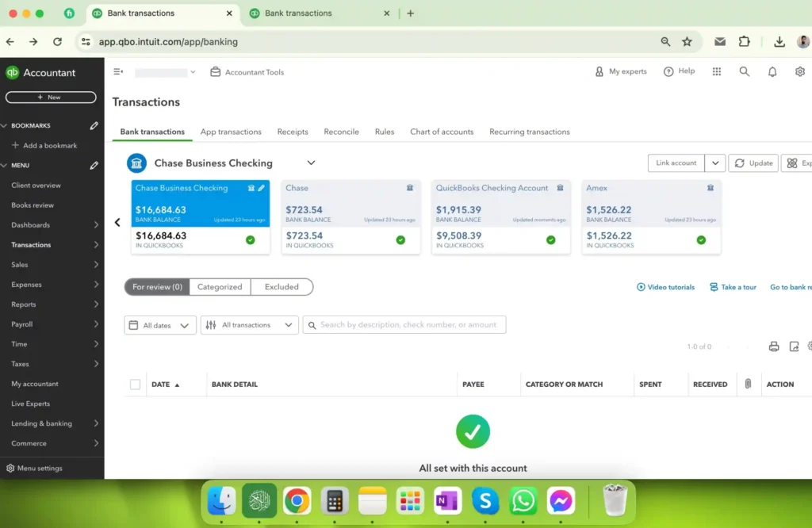Open browser downloads icon
Viewport: 812px width, 528px height.
(x=779, y=42)
